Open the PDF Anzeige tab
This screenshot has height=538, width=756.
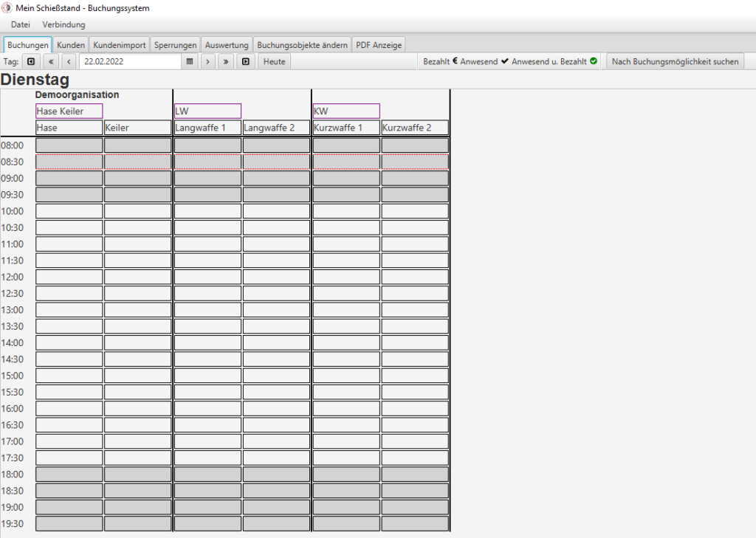click(x=379, y=45)
